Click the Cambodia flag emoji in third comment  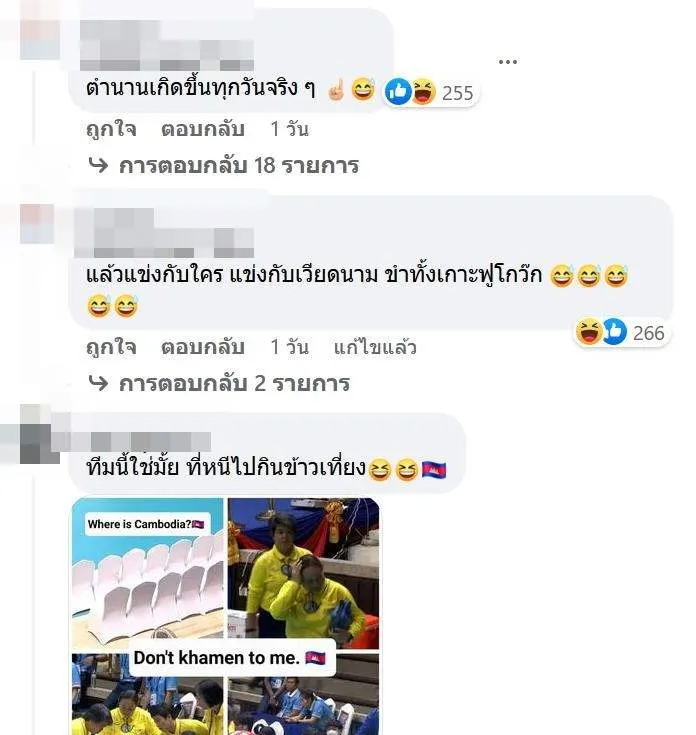point(434,469)
